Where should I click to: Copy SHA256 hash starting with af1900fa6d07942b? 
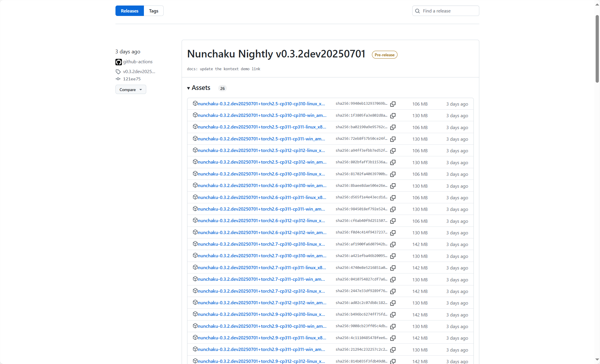(393, 245)
